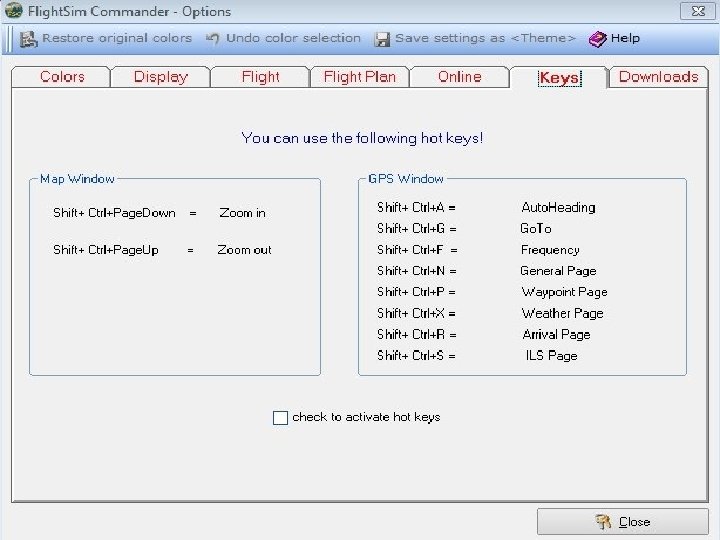This screenshot has width=720, height=540.
Task: Click 'Shift+ Ctrl+PageUp' text
Action: click(x=106, y=250)
